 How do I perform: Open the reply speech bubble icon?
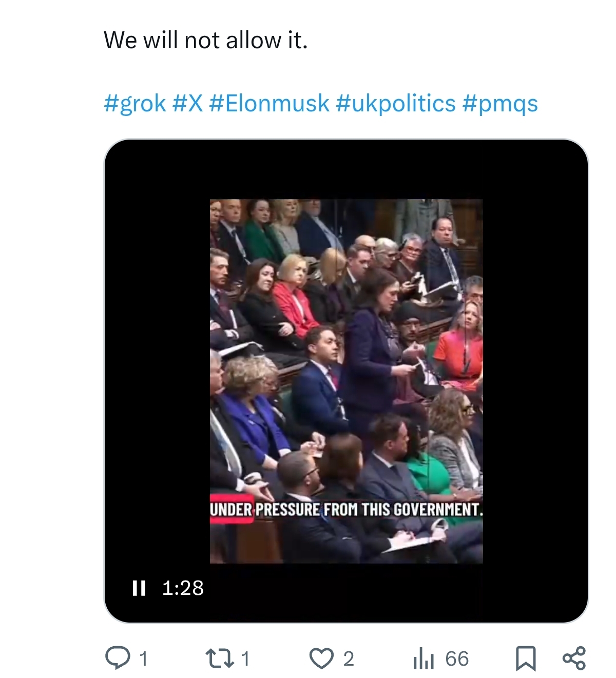(117, 658)
